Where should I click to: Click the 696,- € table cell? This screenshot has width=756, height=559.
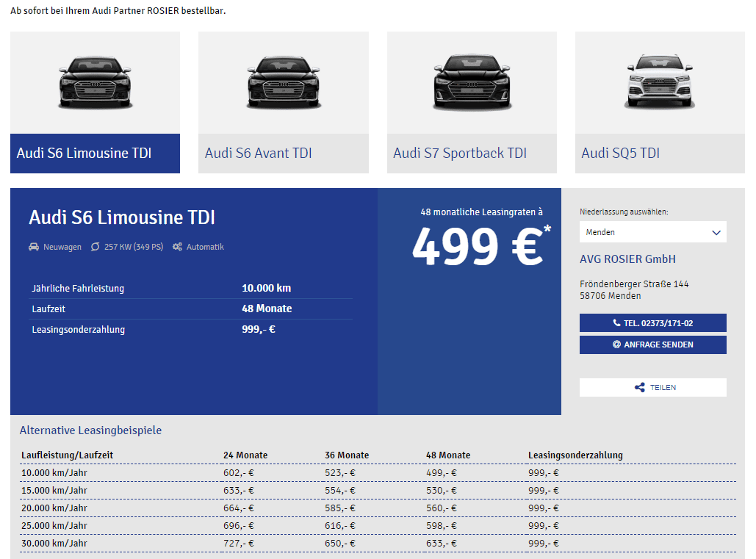click(x=238, y=525)
